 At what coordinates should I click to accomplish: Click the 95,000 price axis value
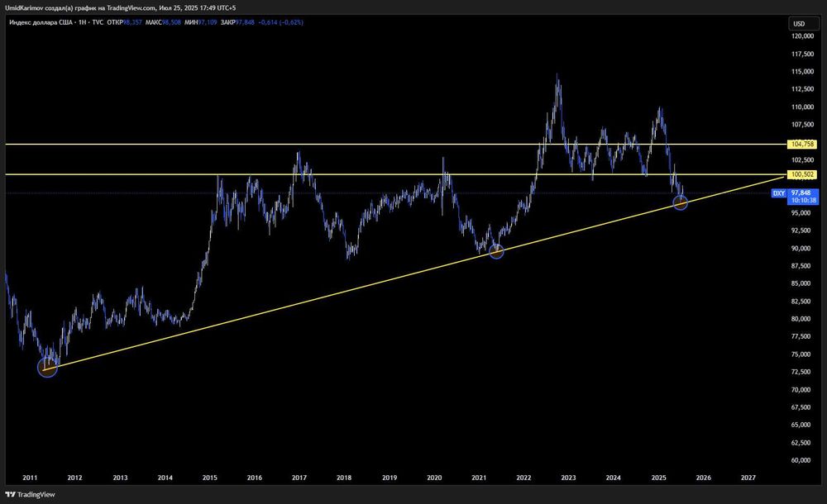coord(801,213)
